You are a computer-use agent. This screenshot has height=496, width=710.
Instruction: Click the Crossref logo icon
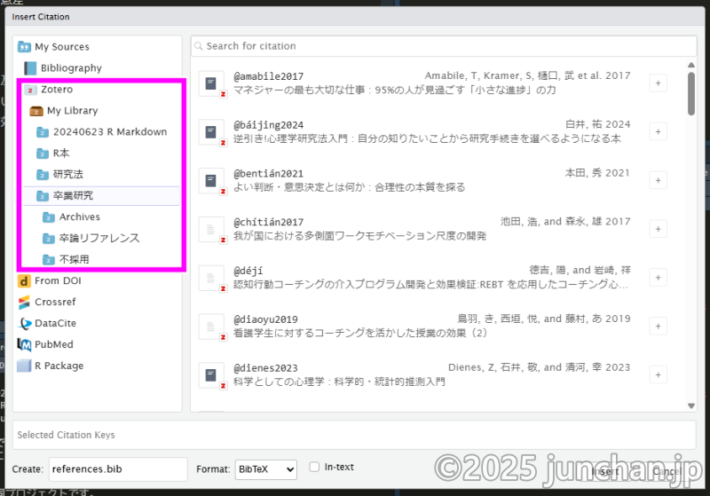pyautogui.click(x=24, y=302)
